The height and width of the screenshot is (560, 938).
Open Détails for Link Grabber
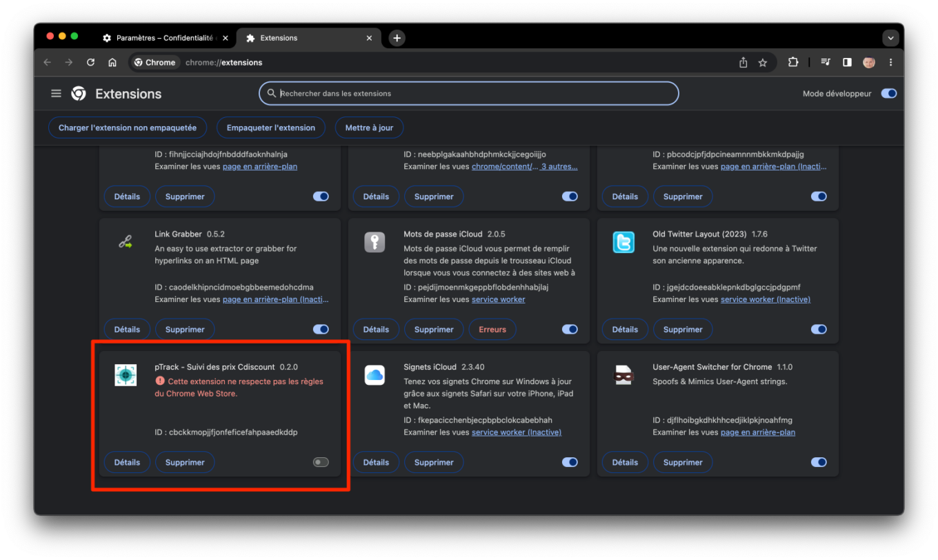point(127,330)
